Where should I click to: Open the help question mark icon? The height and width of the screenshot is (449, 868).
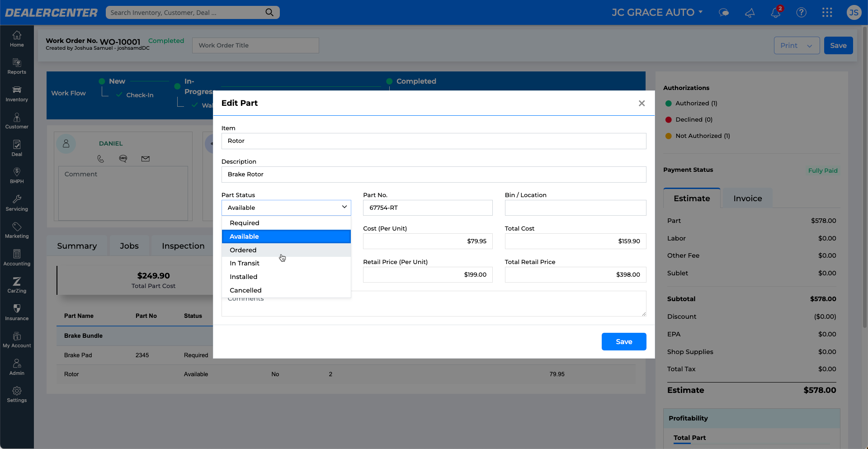click(x=802, y=13)
